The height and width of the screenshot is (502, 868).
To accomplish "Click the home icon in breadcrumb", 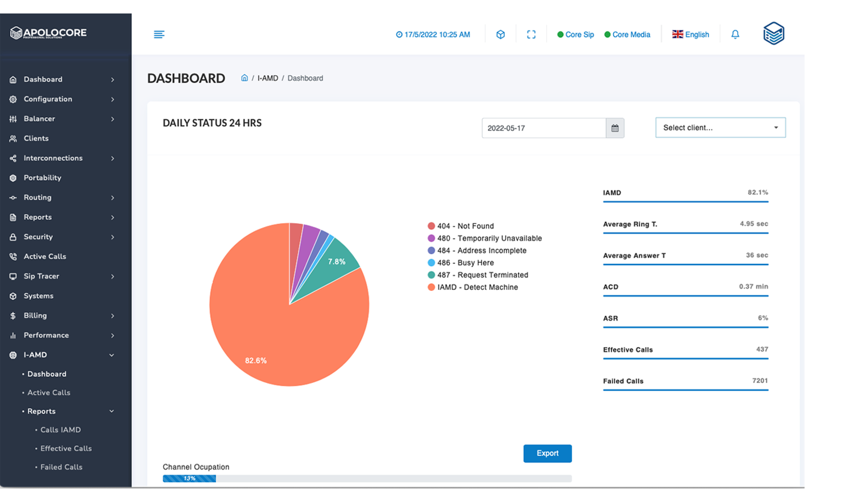I will [x=244, y=78].
